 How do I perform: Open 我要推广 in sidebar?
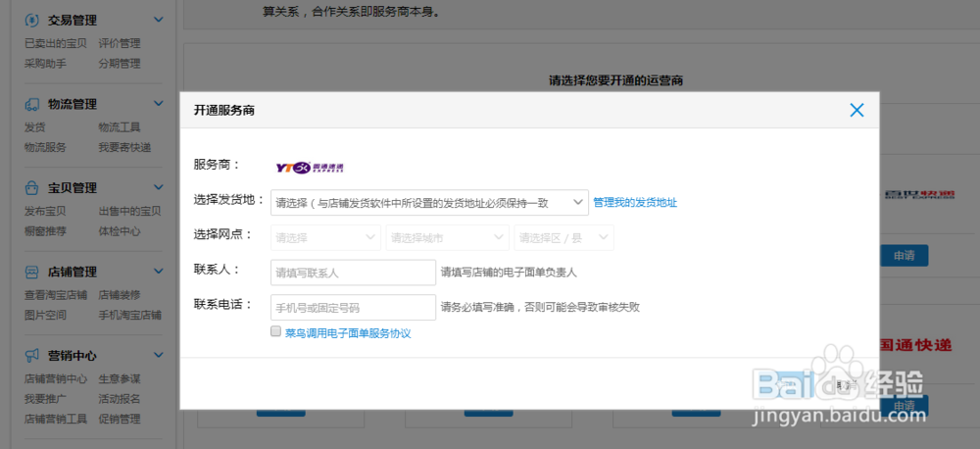click(45, 398)
